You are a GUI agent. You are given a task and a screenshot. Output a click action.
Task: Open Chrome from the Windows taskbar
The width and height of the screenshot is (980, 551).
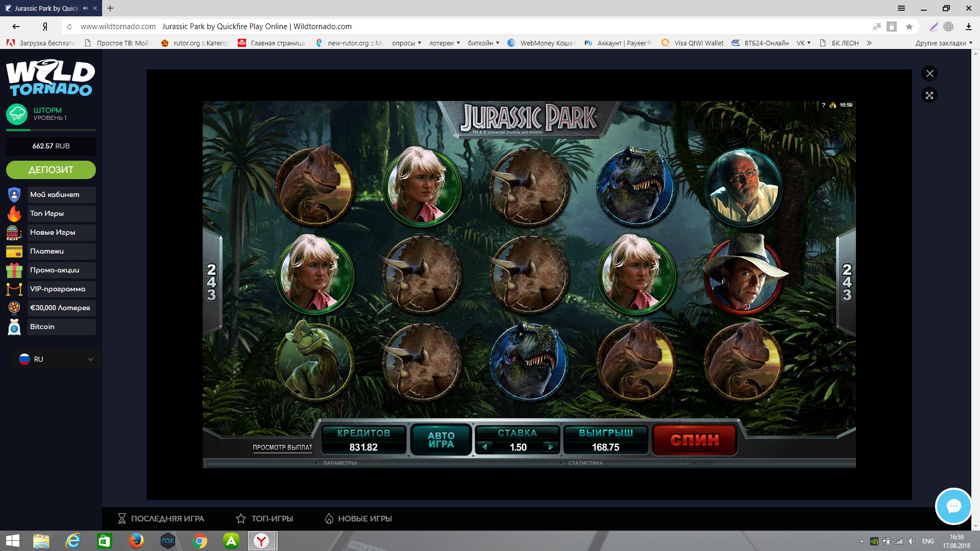200,541
